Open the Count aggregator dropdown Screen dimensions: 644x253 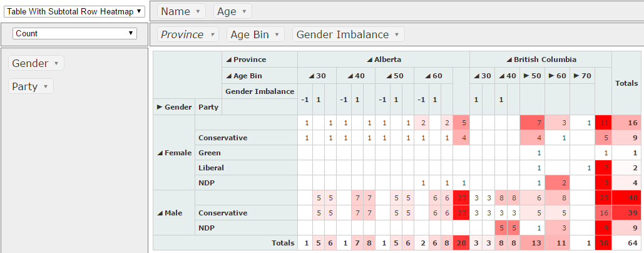click(x=74, y=34)
